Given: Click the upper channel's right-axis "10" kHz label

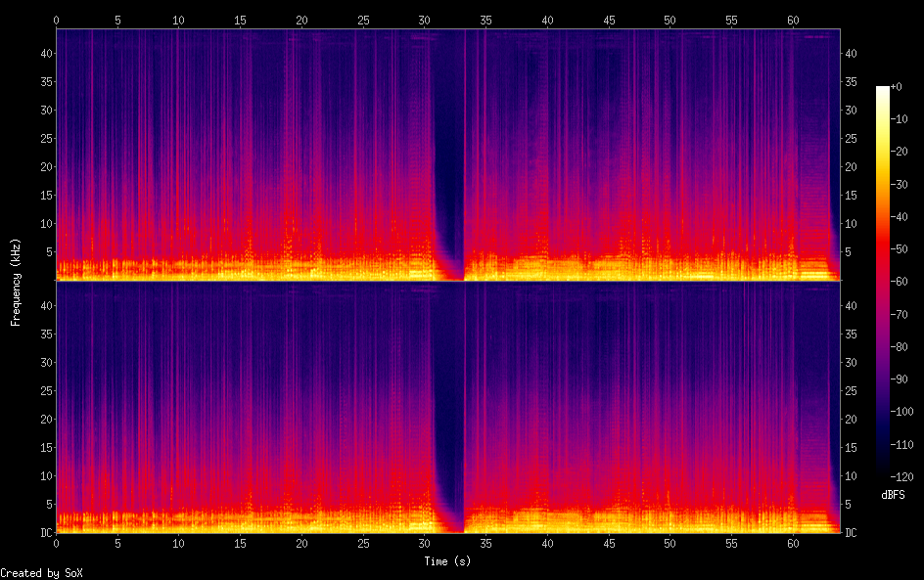Looking at the screenshot, I should [x=851, y=223].
